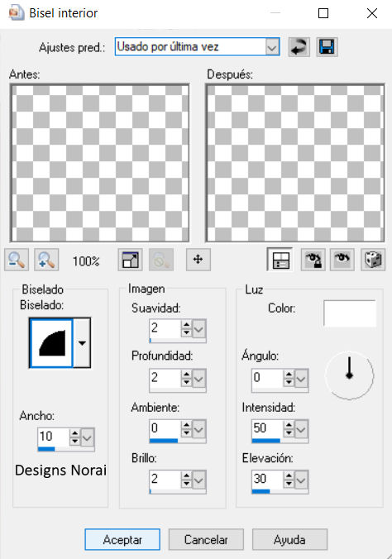Zoom in the preview with plus magnifier
The image size is (392, 559).
click(46, 260)
